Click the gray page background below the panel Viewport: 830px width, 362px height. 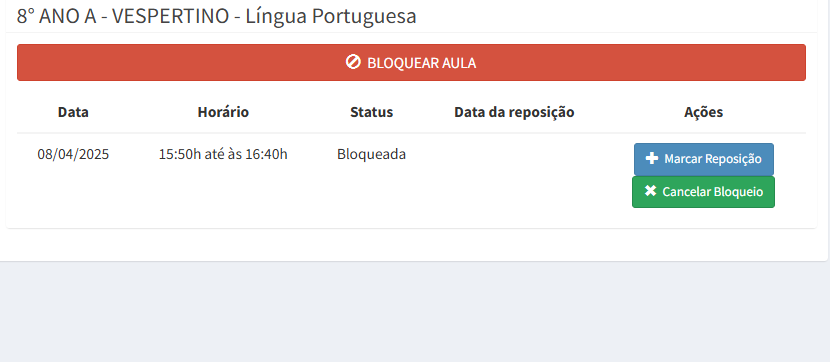(415, 312)
